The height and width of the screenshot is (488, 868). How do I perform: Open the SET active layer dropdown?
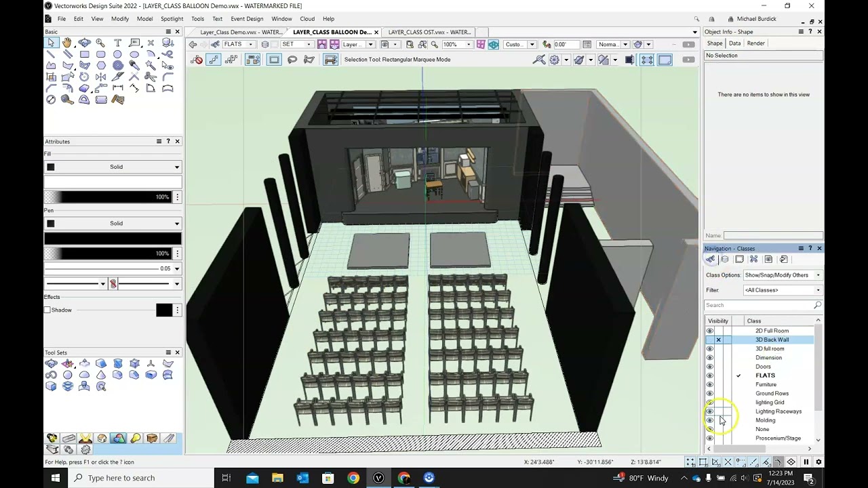pos(296,44)
